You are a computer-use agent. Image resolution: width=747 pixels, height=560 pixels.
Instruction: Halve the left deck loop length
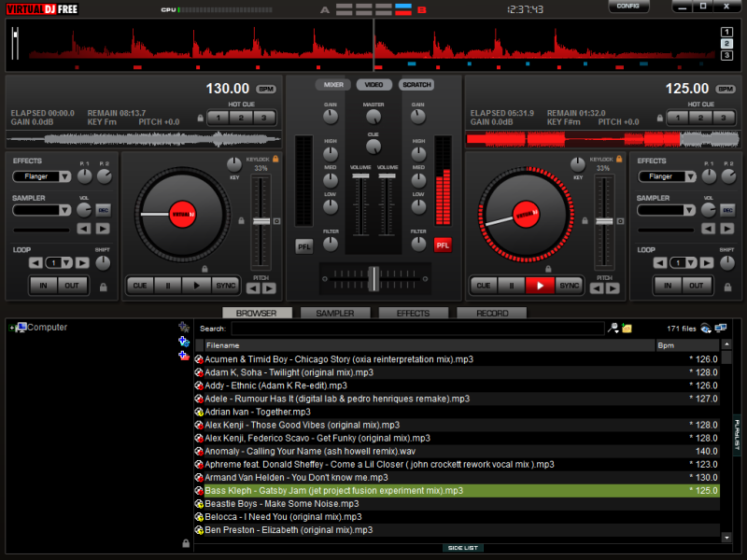[x=35, y=263]
